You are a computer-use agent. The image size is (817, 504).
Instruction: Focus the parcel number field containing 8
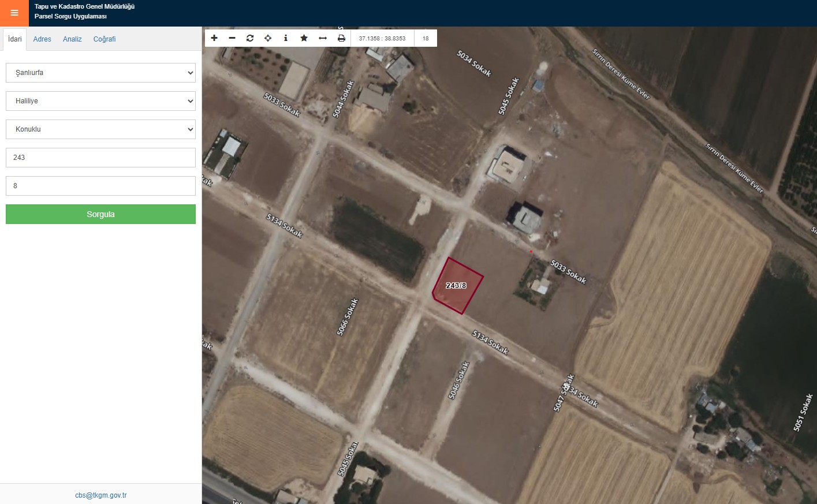tap(100, 186)
